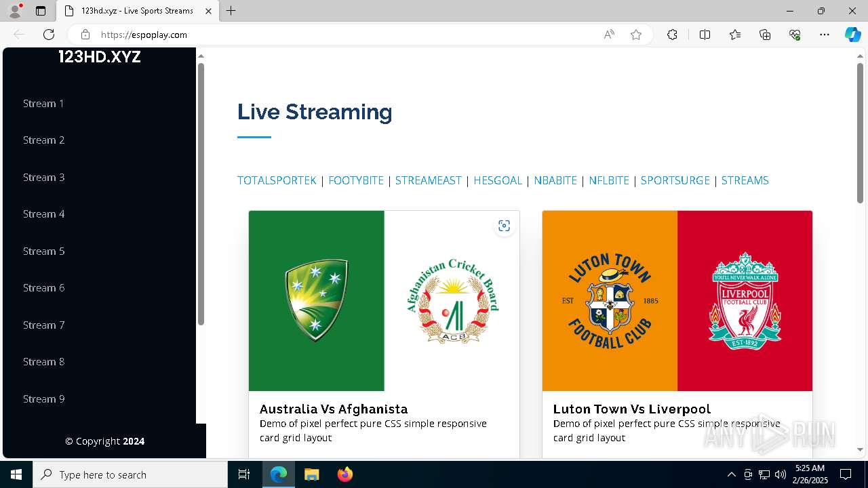The image size is (868, 488).
Task: Open Stream 7 in sidebar
Action: 43,325
